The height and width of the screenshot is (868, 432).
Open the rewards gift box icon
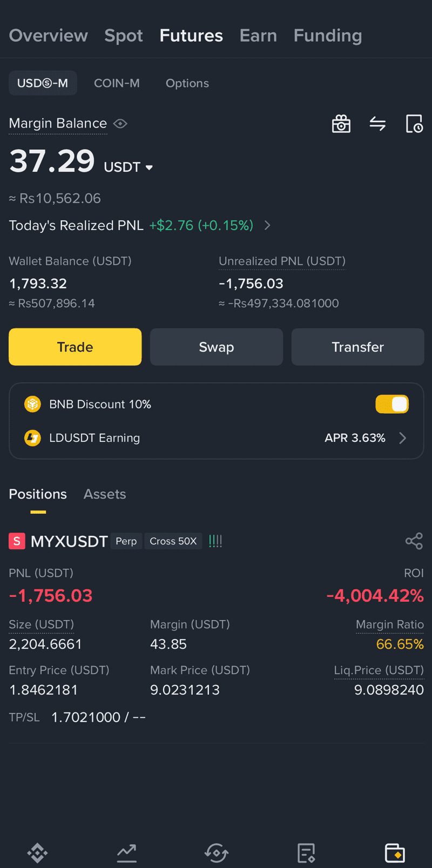click(x=341, y=124)
